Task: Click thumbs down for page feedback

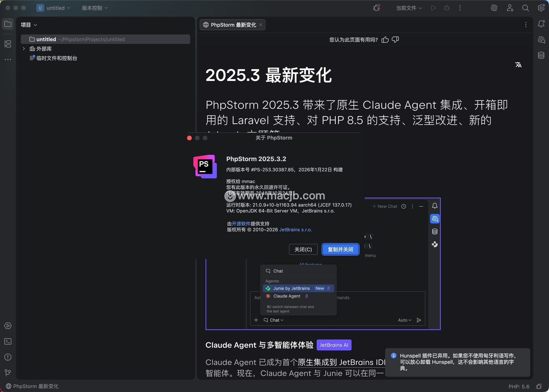Action: coord(395,40)
